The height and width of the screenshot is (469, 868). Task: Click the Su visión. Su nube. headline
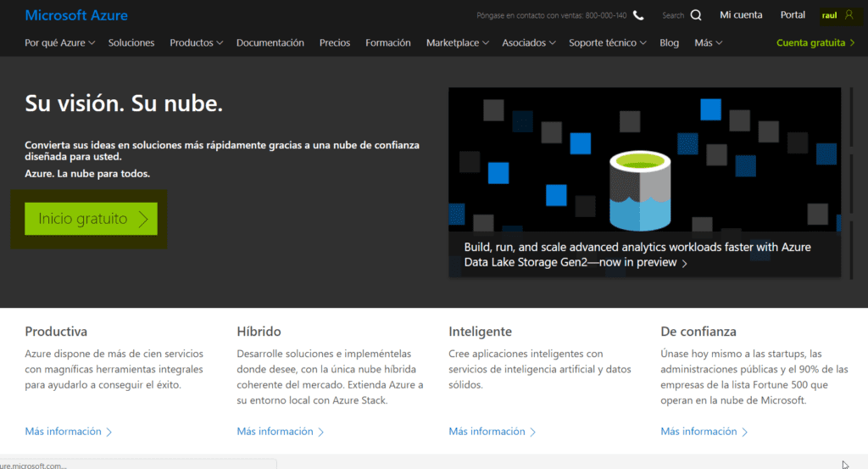pos(124,103)
